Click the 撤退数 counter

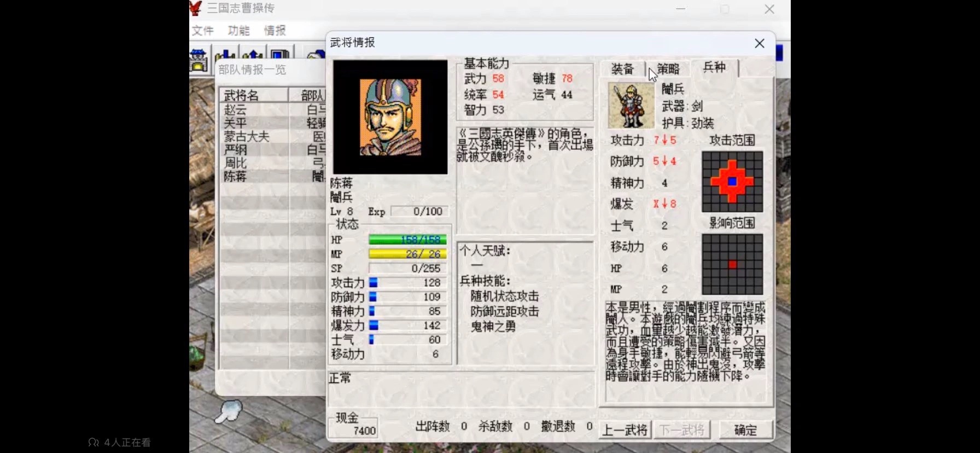[567, 426]
